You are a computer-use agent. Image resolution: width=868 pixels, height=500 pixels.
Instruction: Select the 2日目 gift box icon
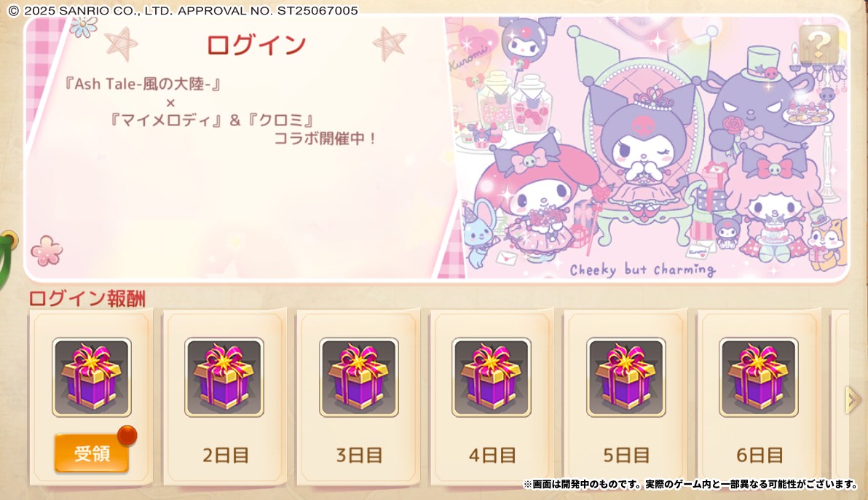coord(224,377)
